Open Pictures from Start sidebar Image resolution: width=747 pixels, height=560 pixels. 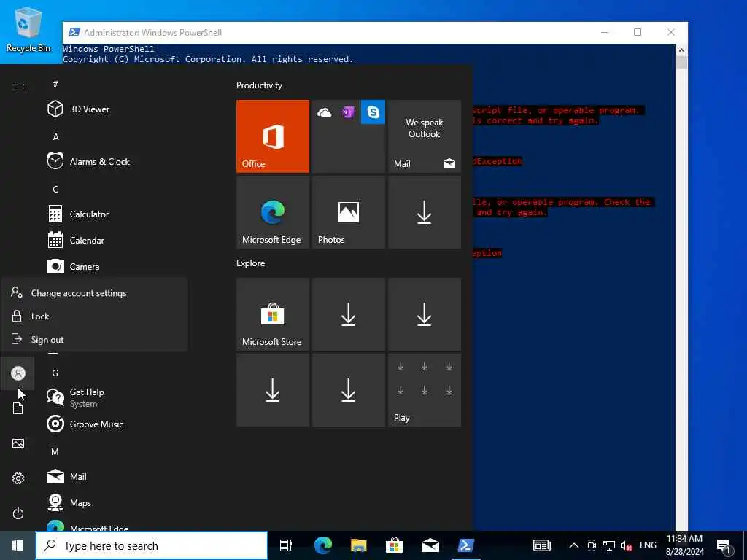[x=18, y=443]
